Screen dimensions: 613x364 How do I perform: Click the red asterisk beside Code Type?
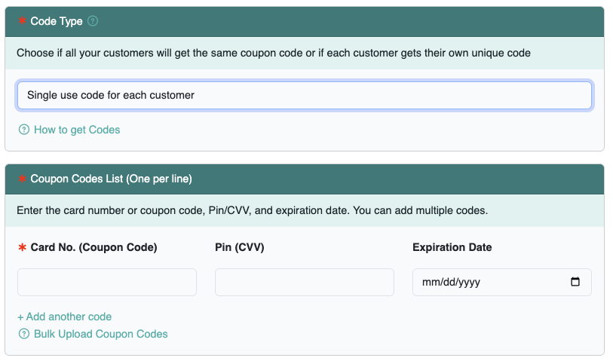[22, 21]
